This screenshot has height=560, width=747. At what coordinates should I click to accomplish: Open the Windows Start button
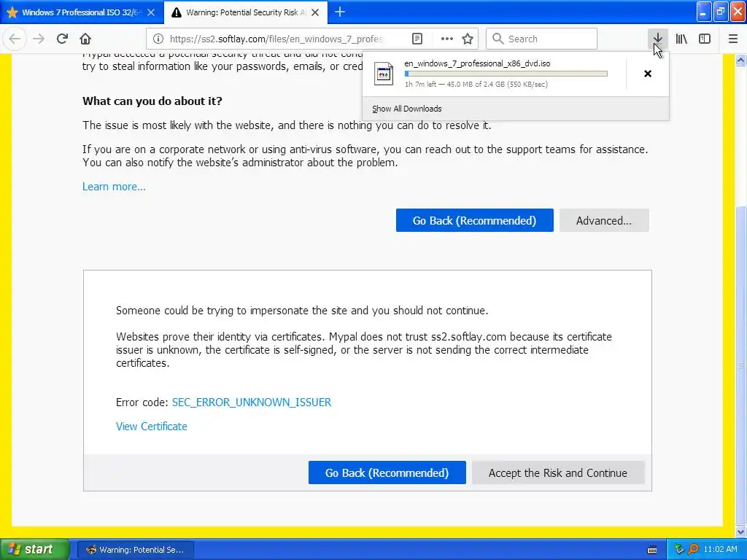pyautogui.click(x=35, y=550)
